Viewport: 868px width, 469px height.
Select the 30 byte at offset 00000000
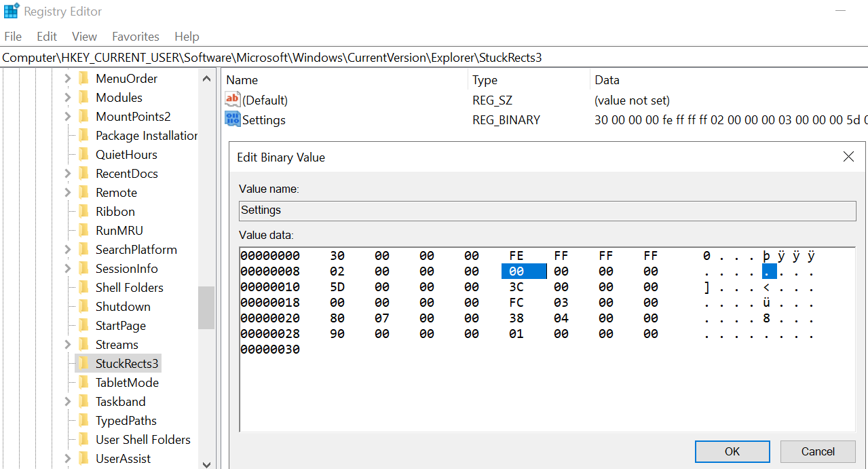pos(337,256)
